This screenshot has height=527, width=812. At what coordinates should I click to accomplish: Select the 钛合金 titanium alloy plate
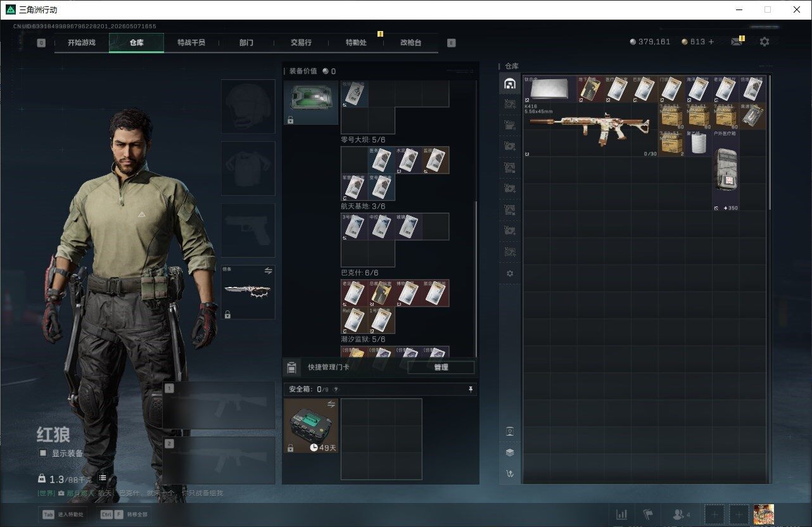[x=549, y=89]
